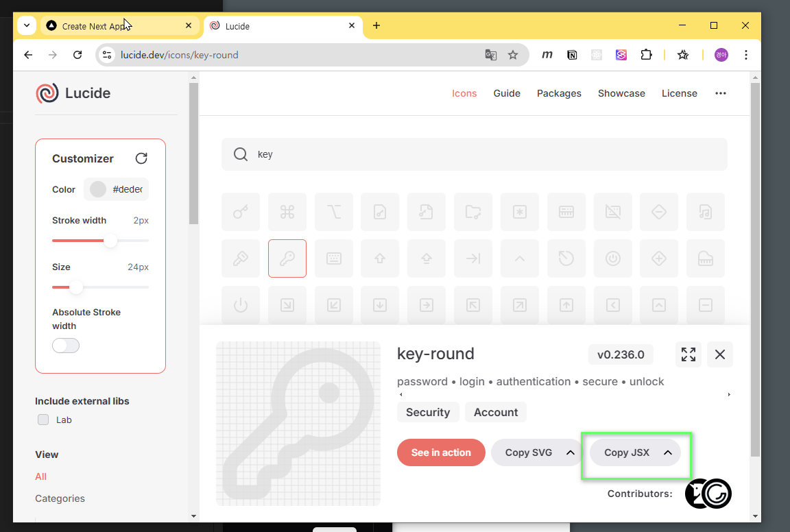Choose the keyboard icon tile

tap(334, 258)
